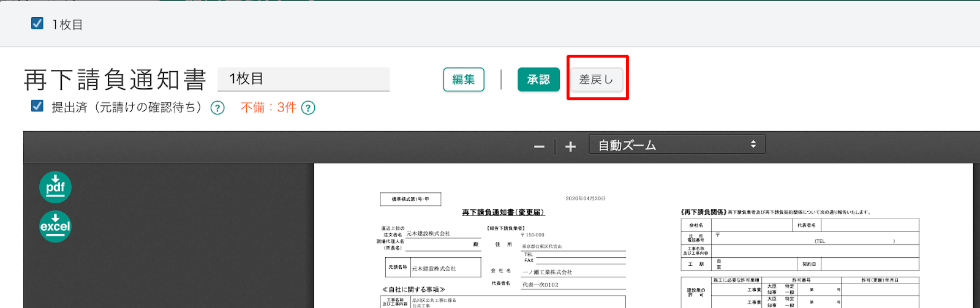Send back with the 差戻し button

597,80
